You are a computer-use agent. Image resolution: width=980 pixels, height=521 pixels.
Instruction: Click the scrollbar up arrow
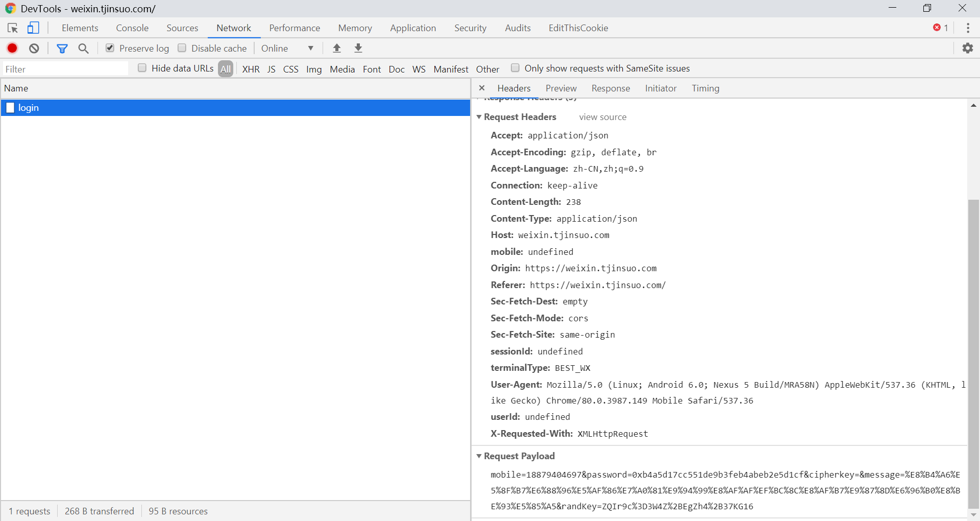pyautogui.click(x=973, y=105)
